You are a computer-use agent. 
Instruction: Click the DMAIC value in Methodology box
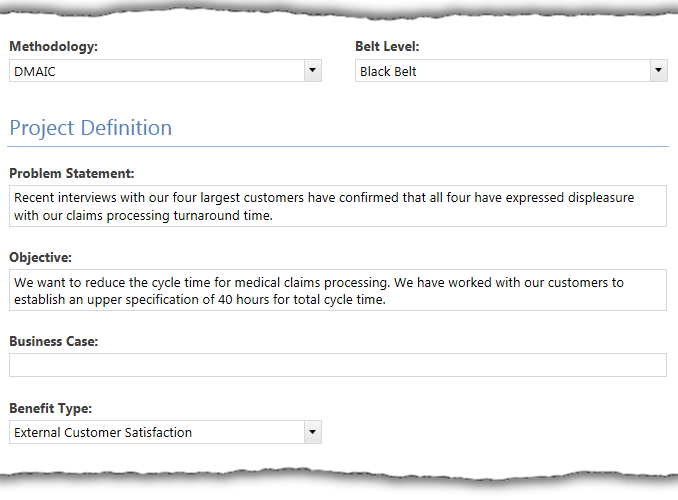35,71
